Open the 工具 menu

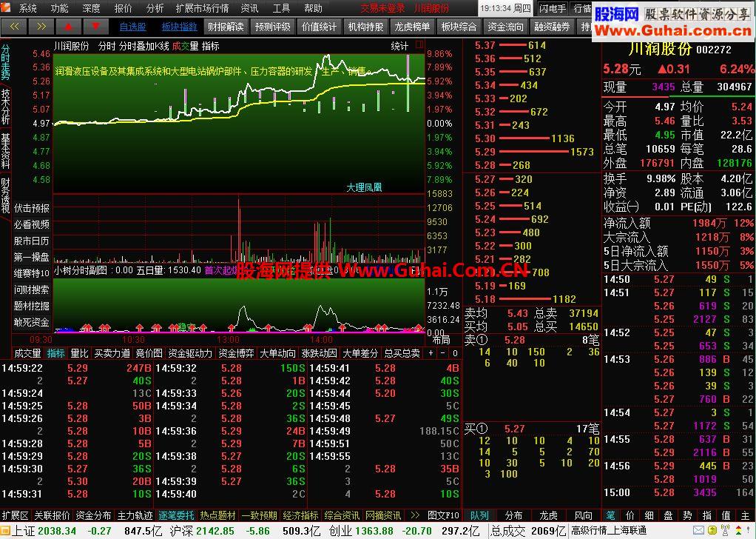(x=282, y=8)
